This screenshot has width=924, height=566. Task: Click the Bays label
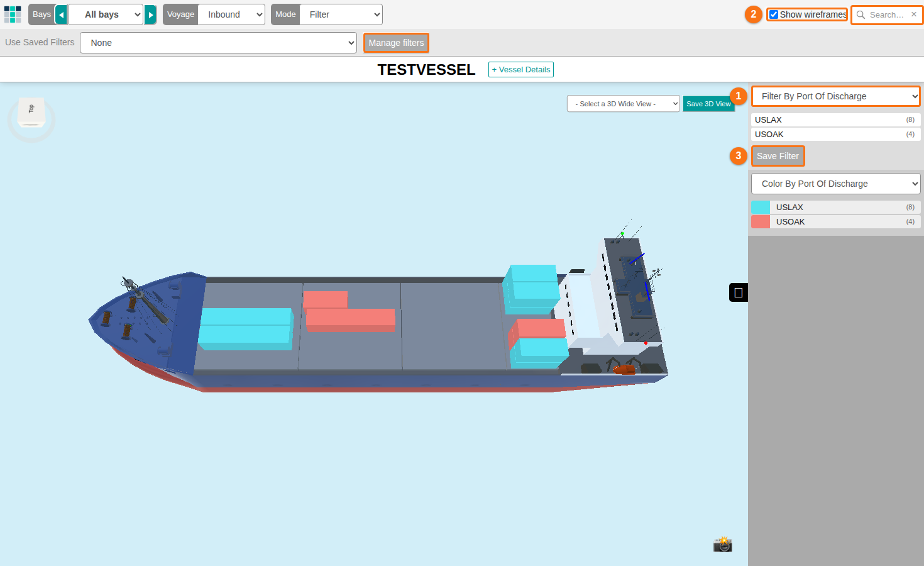[x=41, y=14]
